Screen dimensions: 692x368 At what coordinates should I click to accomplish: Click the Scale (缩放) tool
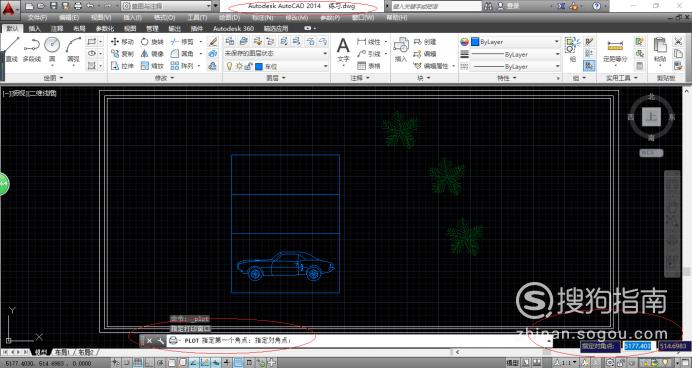tap(152, 66)
